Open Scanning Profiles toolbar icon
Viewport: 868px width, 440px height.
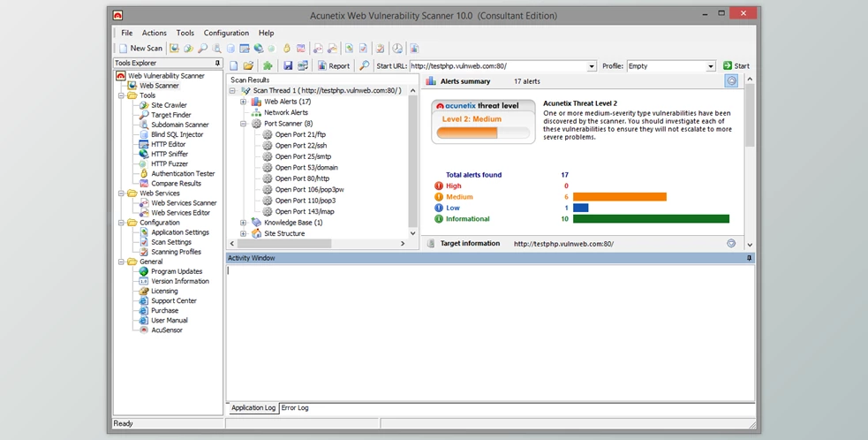tap(381, 49)
